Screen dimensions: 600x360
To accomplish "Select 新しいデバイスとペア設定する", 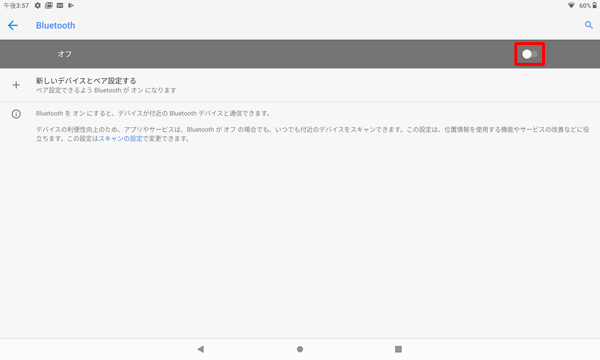I will 86,81.
